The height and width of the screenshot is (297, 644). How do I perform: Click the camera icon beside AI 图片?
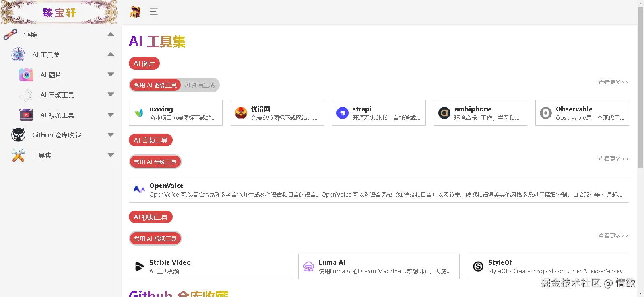27,75
